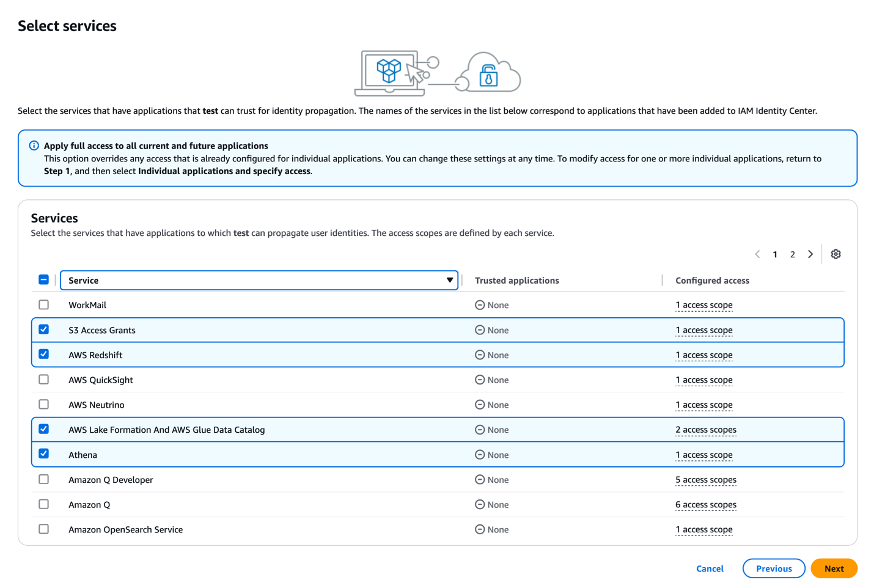Click the None icon on the Amazon Q row
874x588 pixels.
tap(479, 504)
